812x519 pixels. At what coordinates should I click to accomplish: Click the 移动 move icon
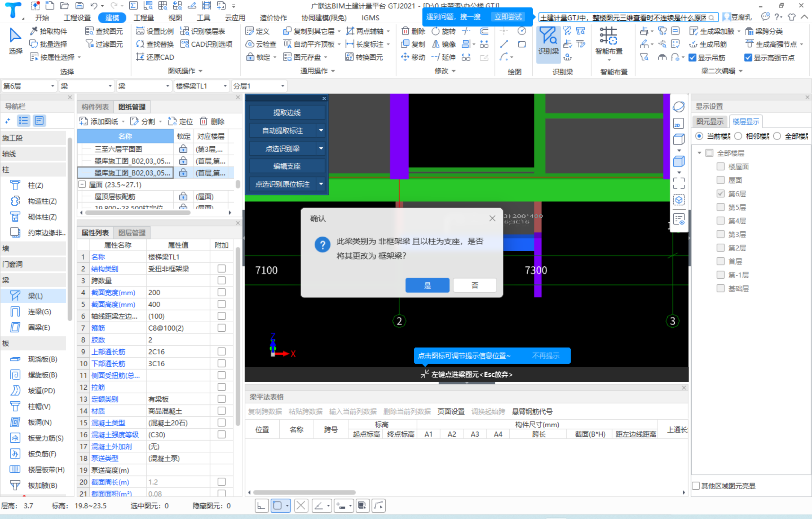[x=405, y=57]
